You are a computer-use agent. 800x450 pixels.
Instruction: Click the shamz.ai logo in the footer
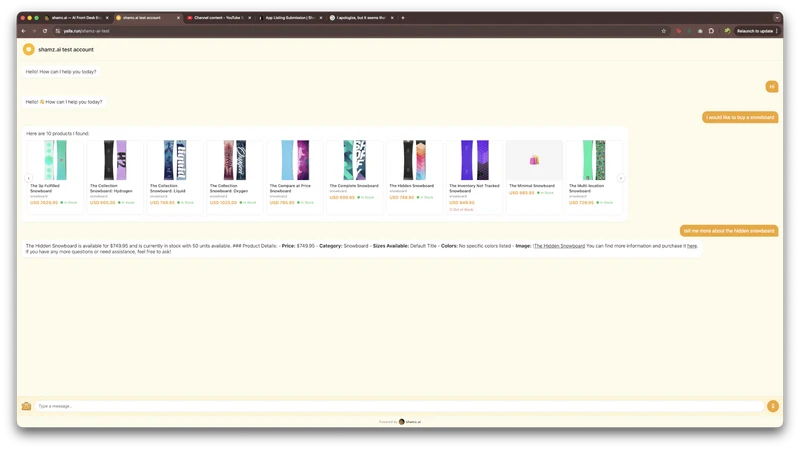coord(402,422)
